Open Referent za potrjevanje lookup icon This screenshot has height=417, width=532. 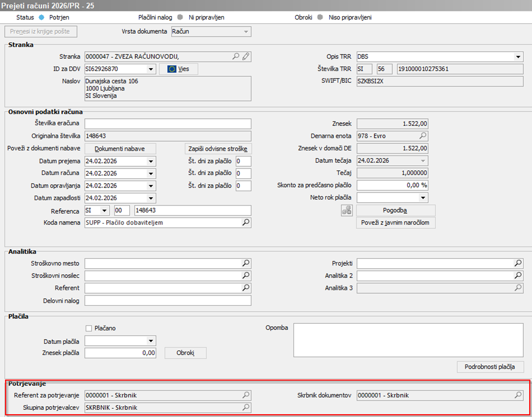click(x=246, y=395)
